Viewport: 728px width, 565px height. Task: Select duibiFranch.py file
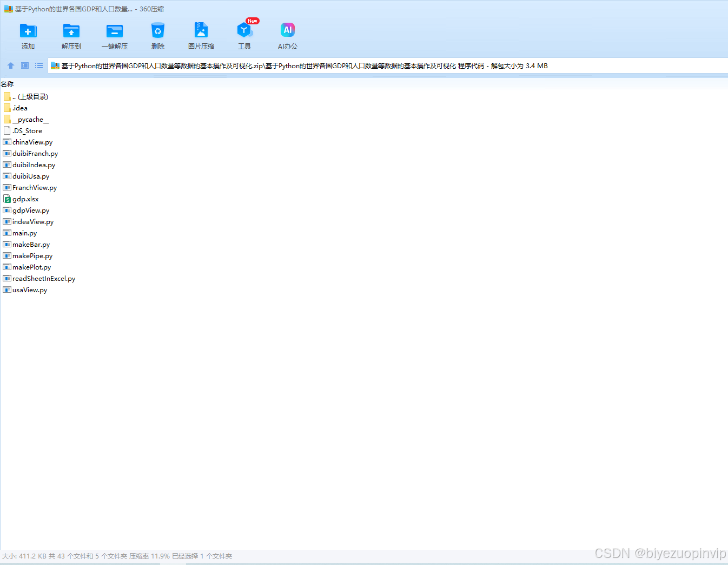coord(31,153)
